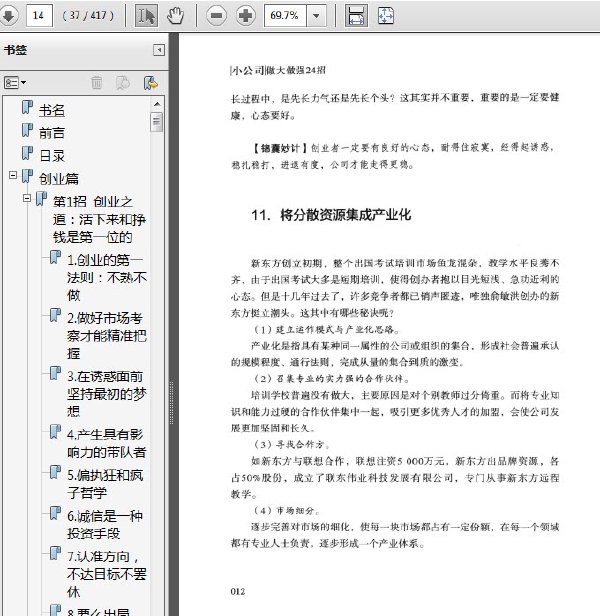Open bookmark 3.在诱惑面前坚持最初的梦想
This screenshot has height=616, width=600.
pos(106,394)
